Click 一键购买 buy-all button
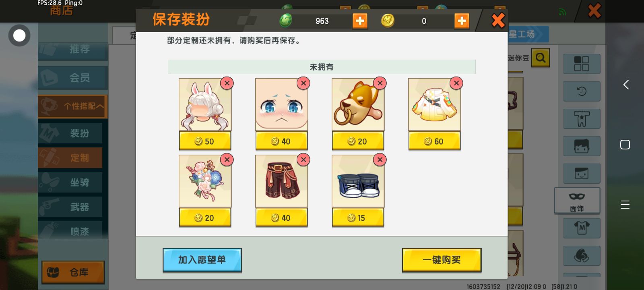 click(442, 260)
